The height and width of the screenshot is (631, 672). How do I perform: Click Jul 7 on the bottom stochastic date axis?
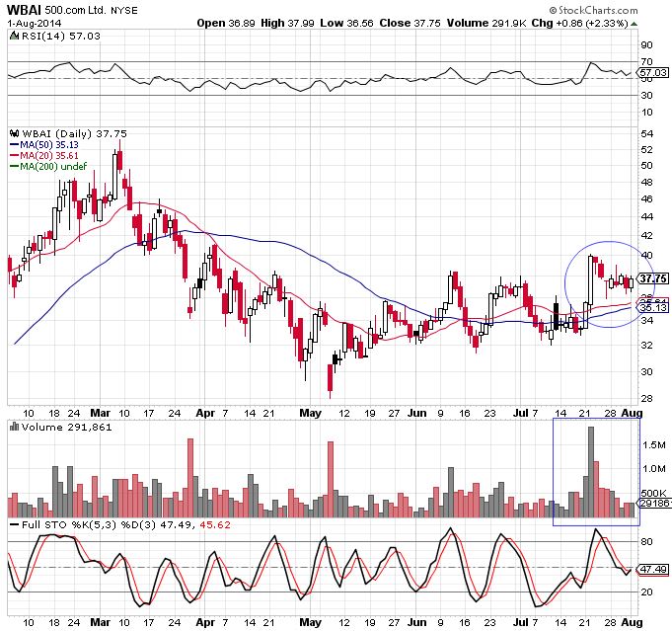click(x=525, y=622)
